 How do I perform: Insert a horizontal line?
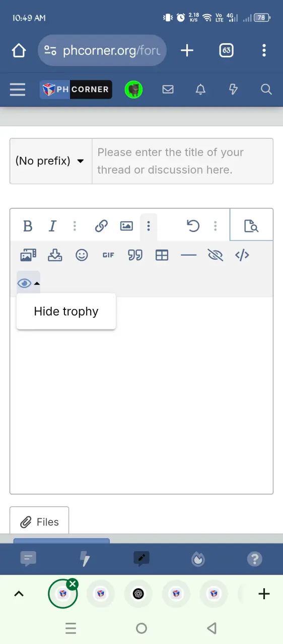pyautogui.click(x=188, y=255)
